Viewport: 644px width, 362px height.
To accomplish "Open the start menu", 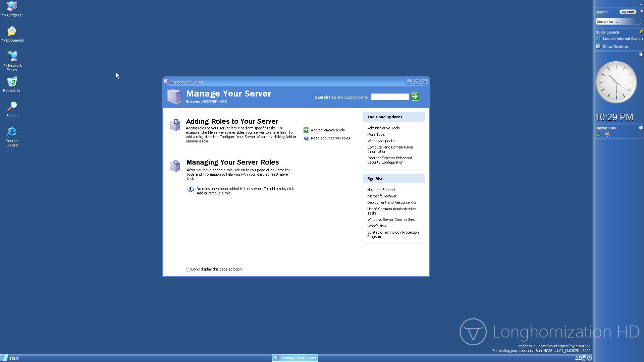I will 10,358.
